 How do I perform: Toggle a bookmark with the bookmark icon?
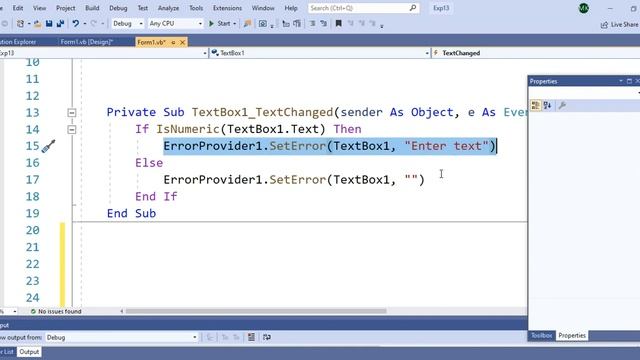pos(338,24)
